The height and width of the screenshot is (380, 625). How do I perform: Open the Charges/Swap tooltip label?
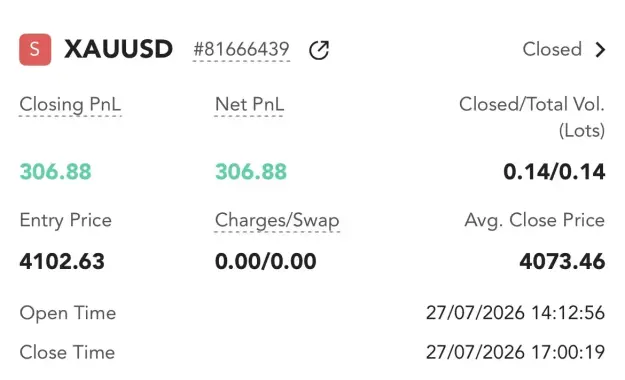pyautogui.click(x=277, y=221)
